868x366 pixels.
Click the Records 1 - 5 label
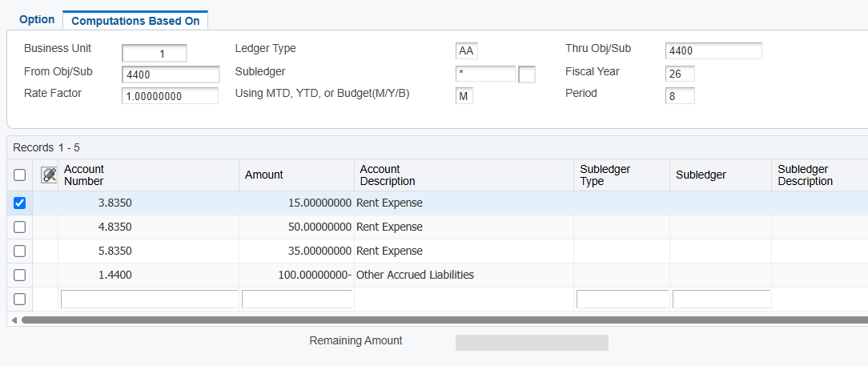point(46,148)
